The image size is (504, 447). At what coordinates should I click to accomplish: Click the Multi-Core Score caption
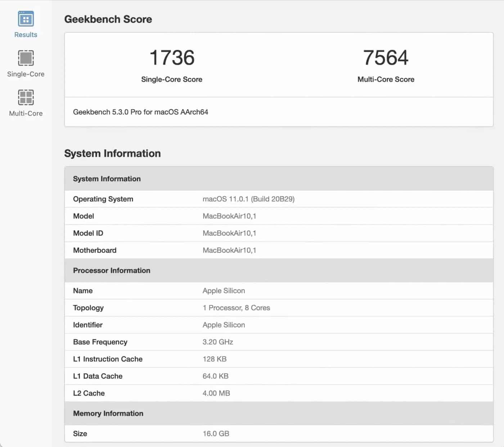386,79
